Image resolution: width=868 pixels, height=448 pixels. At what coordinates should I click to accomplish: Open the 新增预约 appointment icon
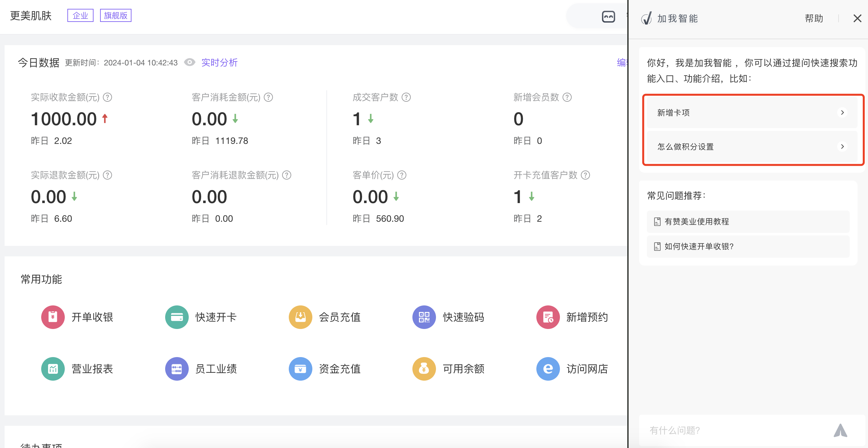[548, 317]
